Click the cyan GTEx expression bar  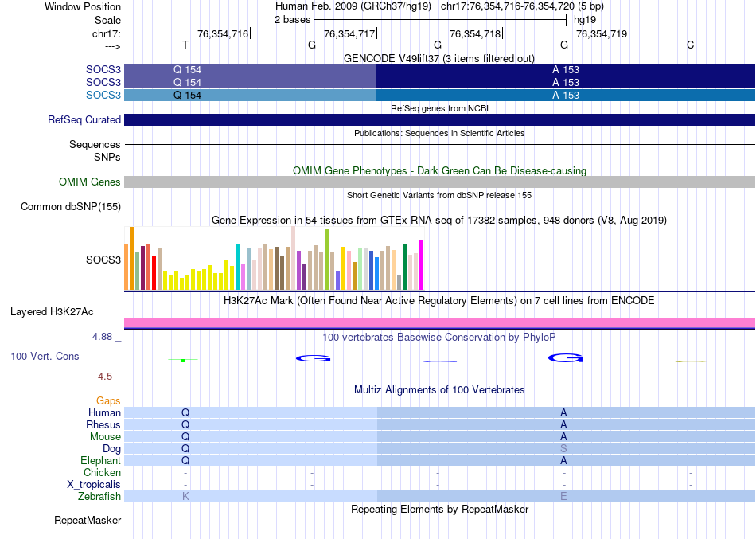[x=237, y=267]
